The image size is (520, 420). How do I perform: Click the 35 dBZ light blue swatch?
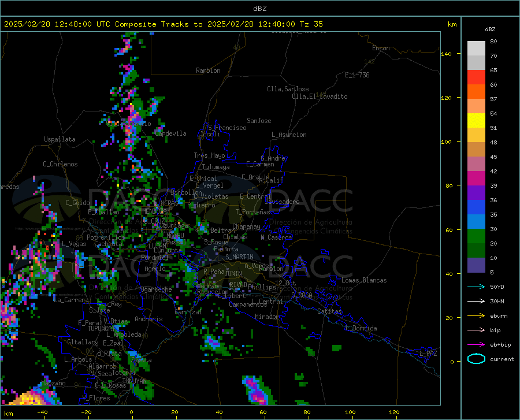tap(476, 221)
